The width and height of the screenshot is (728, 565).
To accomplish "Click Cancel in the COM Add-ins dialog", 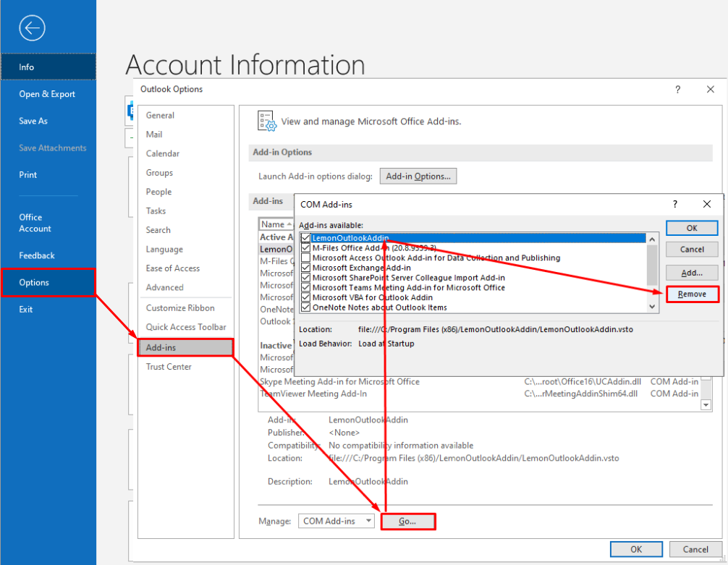I will point(692,250).
